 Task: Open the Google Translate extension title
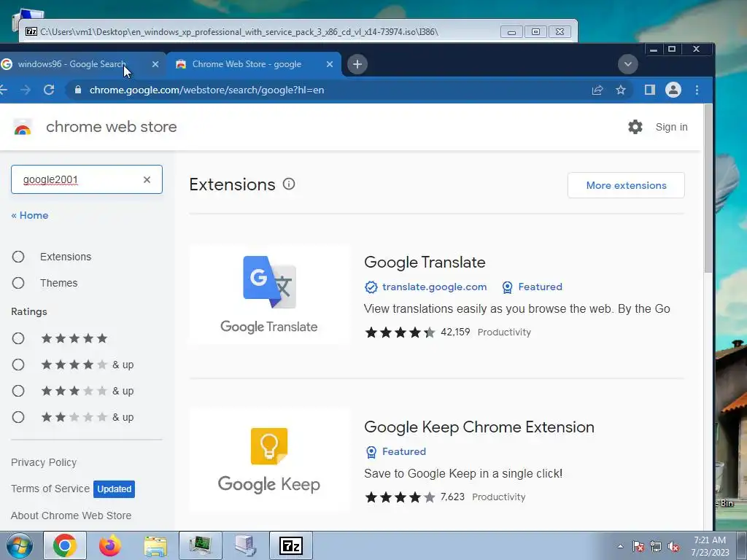point(425,262)
